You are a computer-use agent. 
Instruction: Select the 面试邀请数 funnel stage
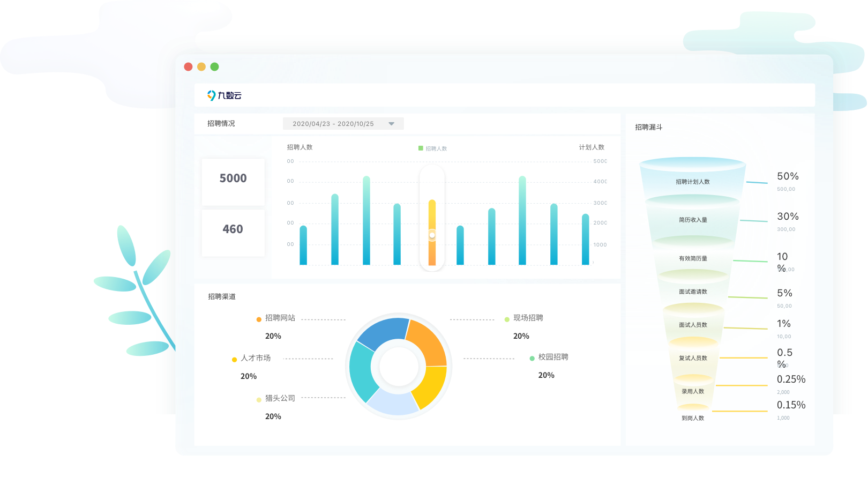coord(692,292)
